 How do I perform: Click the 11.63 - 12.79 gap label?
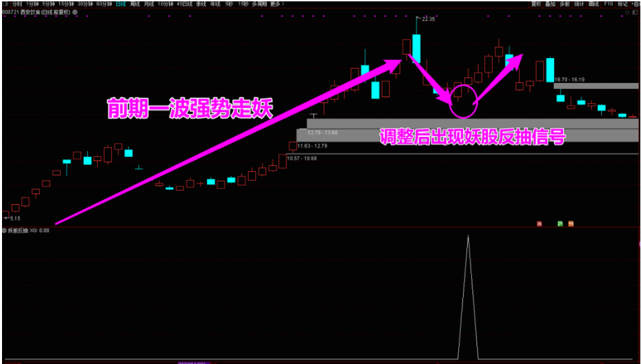point(312,146)
